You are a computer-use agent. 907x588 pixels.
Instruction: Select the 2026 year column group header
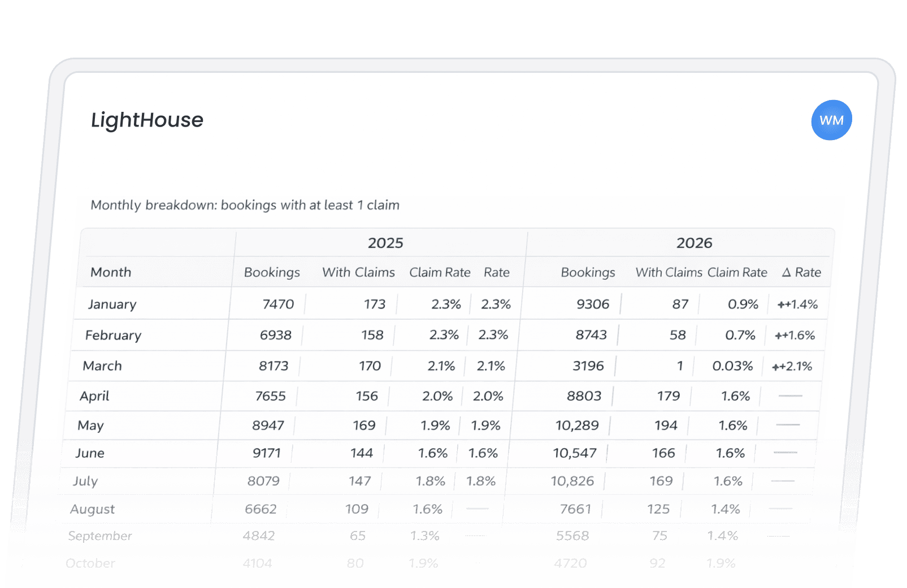(694, 243)
